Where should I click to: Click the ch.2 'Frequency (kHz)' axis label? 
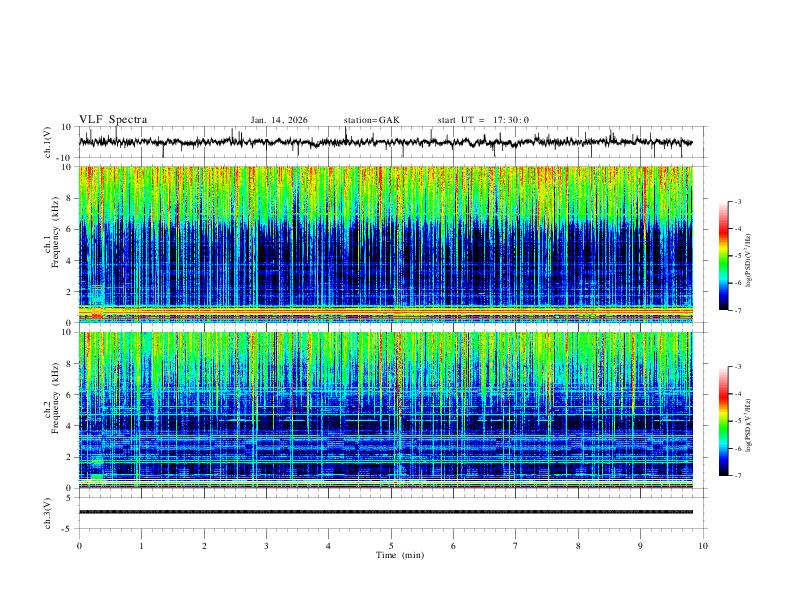click(55, 398)
